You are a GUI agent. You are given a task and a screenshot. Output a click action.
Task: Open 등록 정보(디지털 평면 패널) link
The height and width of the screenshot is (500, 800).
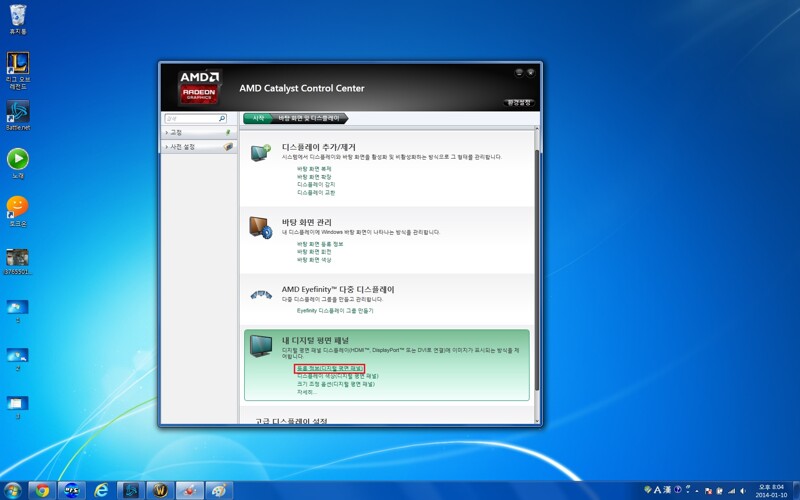pyautogui.click(x=330, y=368)
